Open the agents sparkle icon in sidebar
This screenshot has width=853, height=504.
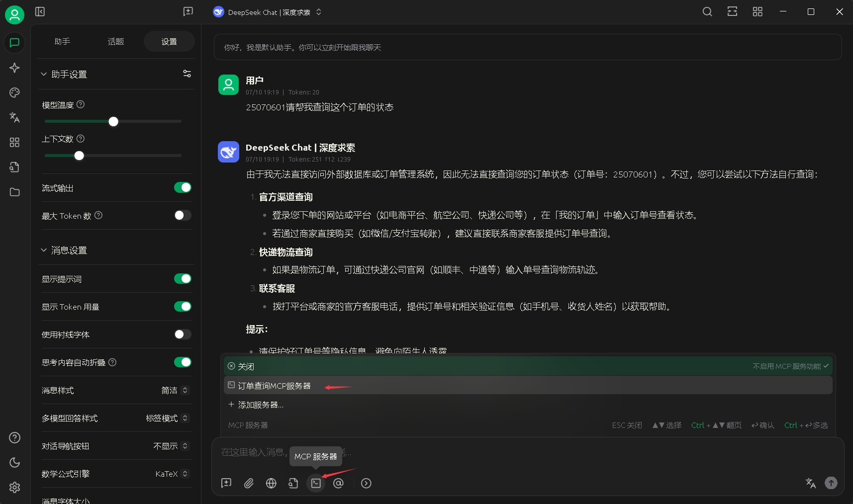click(x=14, y=68)
